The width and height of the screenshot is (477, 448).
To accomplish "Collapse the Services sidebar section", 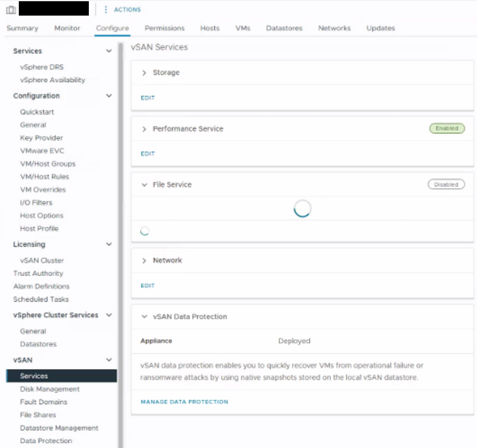I will coord(108,51).
